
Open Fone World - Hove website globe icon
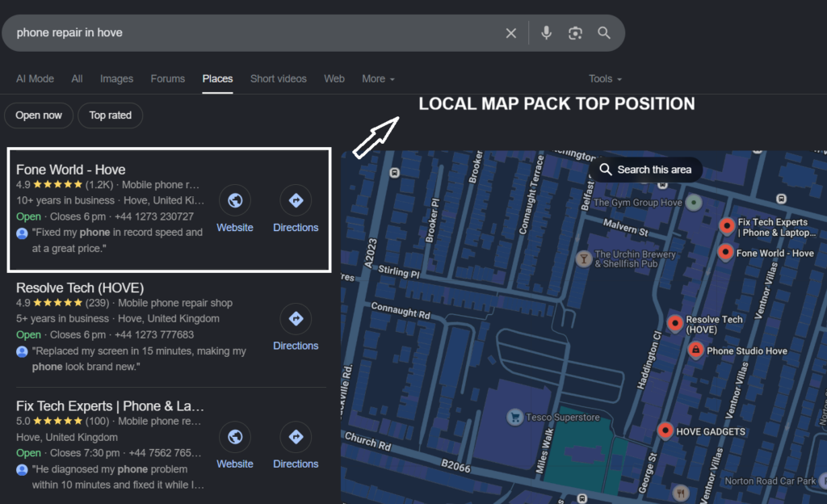click(x=235, y=200)
